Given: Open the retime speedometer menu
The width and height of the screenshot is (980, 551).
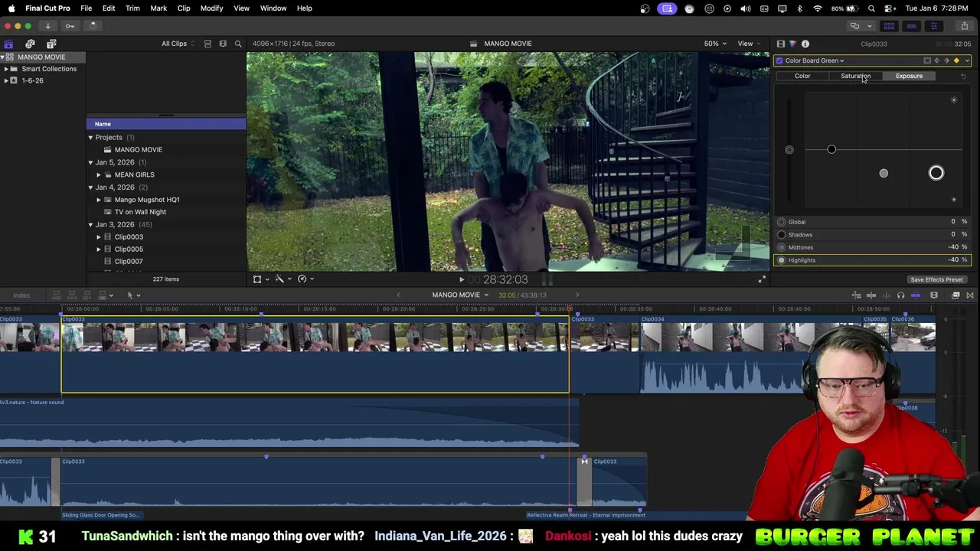Looking at the screenshot, I should click(305, 279).
